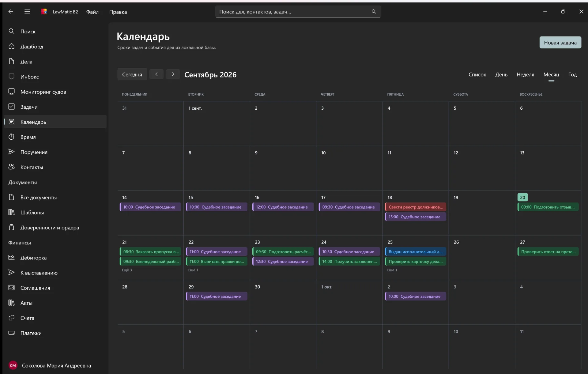
Task: Click the Контакты people icon
Action: click(x=11, y=167)
